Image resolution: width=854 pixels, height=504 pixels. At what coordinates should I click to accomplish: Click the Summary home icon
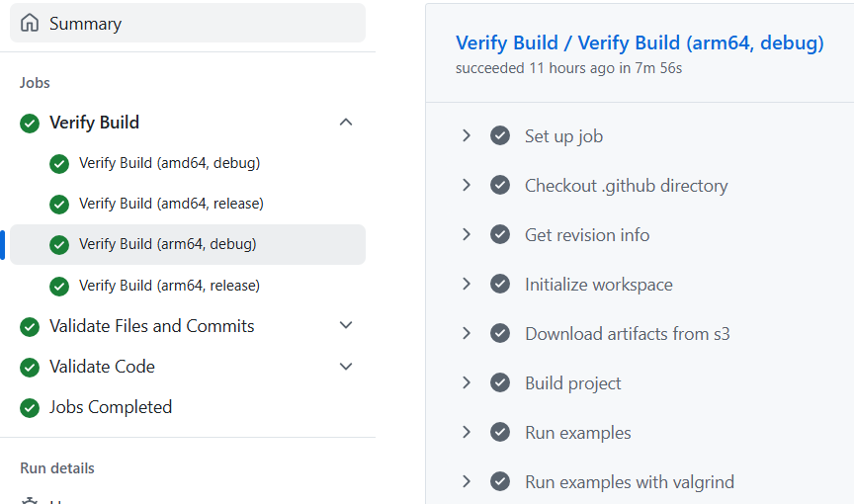(31, 23)
